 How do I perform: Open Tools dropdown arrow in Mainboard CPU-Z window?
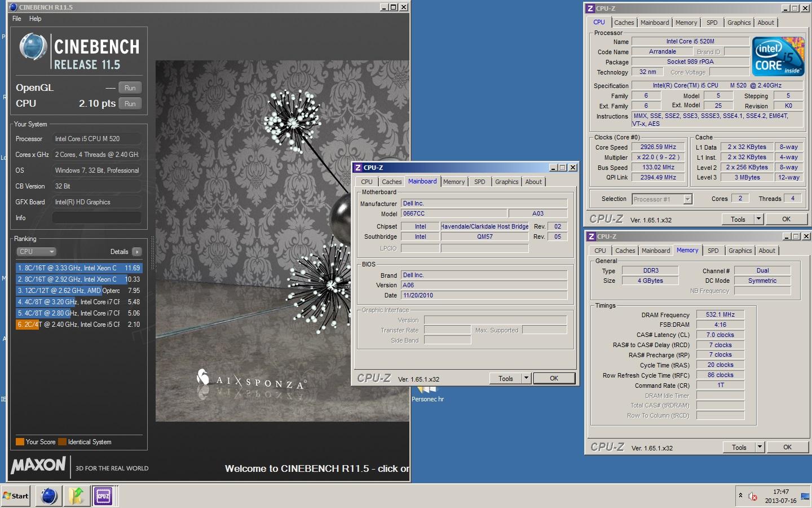coord(526,379)
